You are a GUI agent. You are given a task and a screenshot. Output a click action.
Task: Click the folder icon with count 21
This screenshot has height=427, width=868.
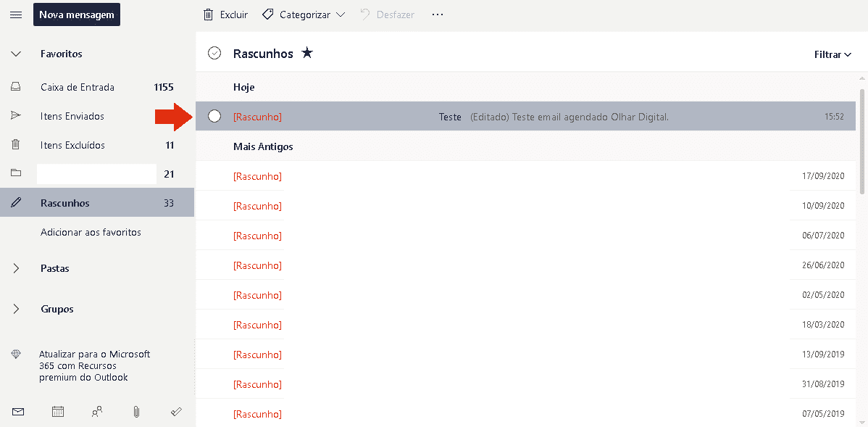point(16,174)
